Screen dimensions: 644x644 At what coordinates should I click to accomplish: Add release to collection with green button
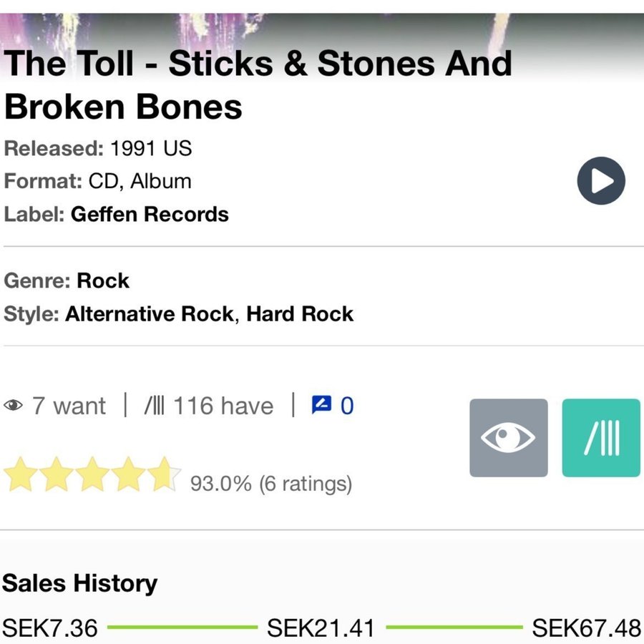[601, 438]
